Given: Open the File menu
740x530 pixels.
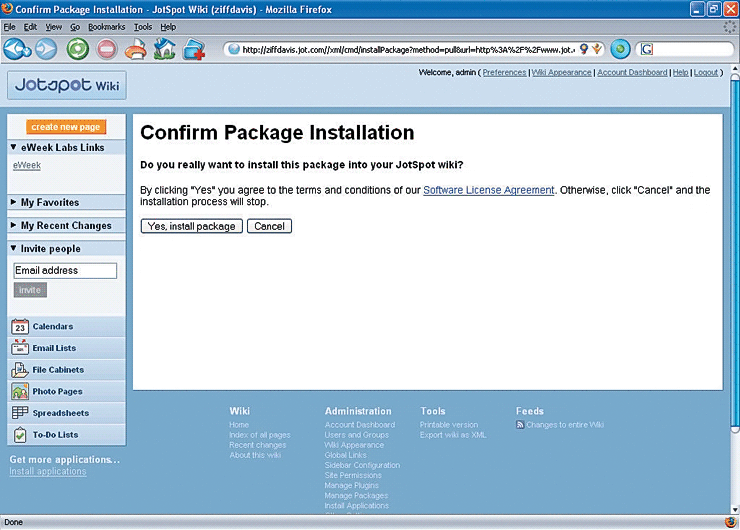Looking at the screenshot, I should pos(9,27).
